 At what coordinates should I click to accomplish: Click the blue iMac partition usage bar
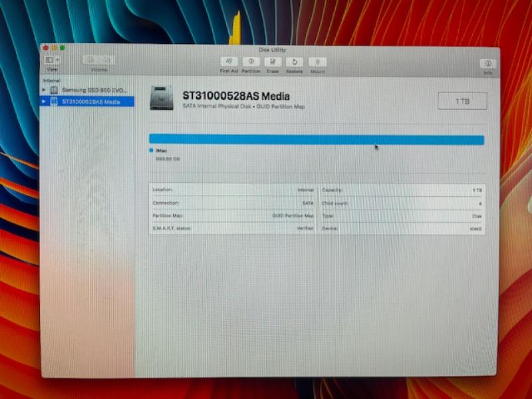click(x=317, y=140)
